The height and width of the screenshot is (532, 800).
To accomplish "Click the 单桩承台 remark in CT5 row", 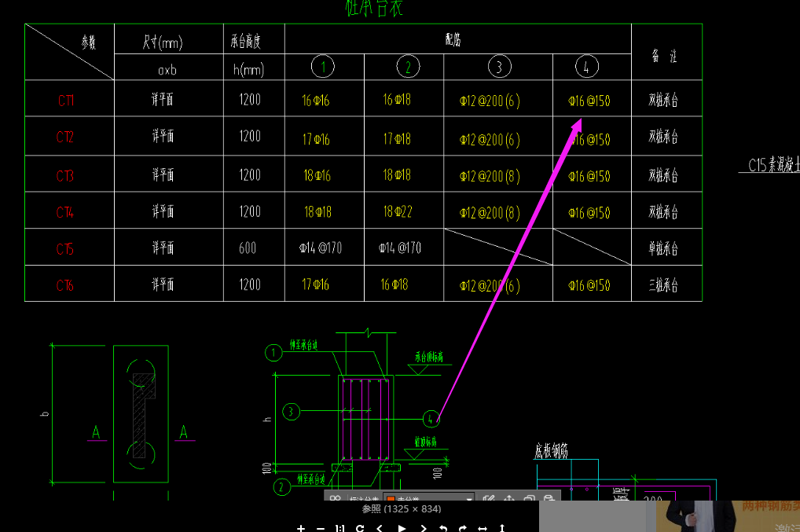I will (x=663, y=248).
